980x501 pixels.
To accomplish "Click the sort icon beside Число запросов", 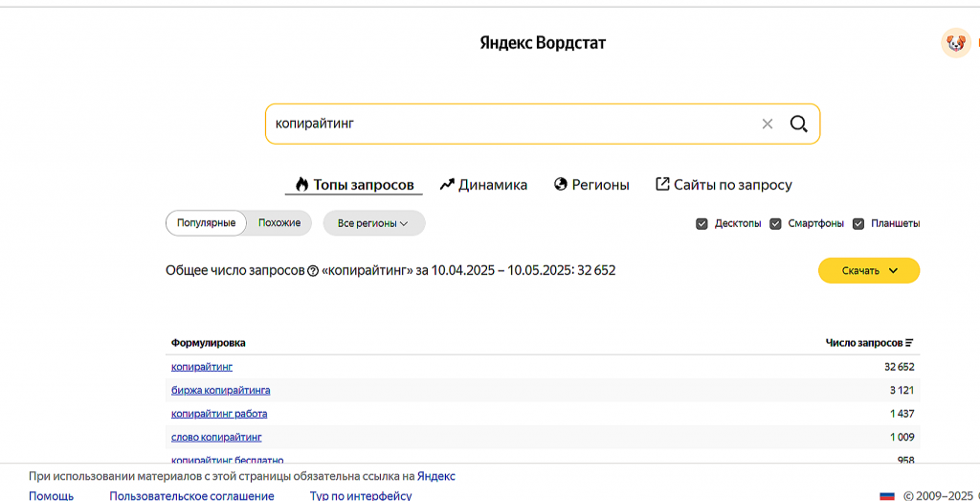I will 909,343.
